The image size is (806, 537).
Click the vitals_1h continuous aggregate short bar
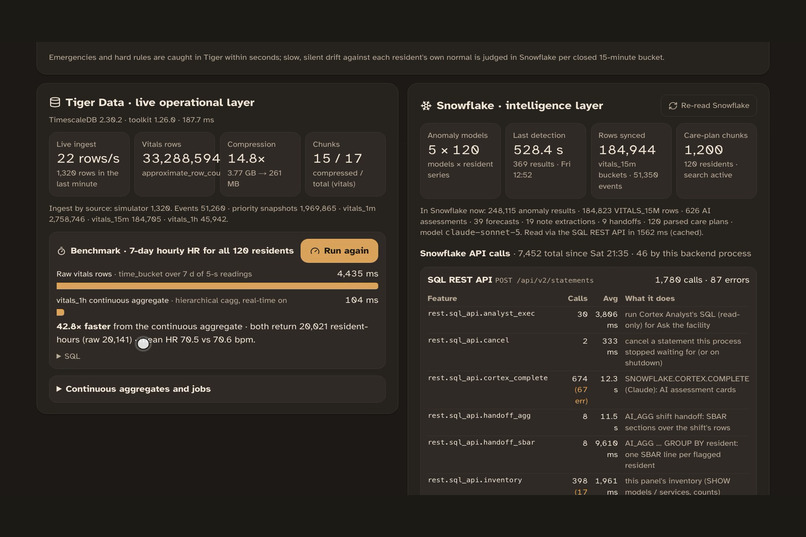pos(60,312)
